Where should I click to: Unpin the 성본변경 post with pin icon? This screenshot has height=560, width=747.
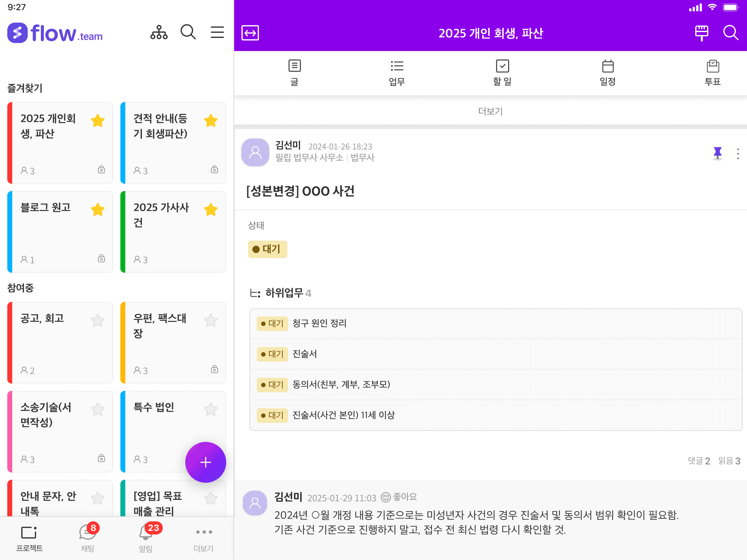717,153
